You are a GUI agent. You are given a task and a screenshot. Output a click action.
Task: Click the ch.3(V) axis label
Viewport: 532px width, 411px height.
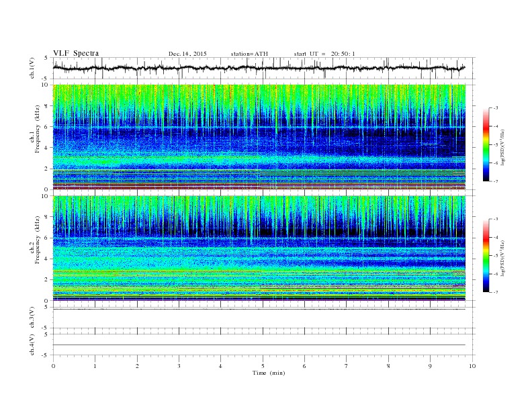(32, 318)
